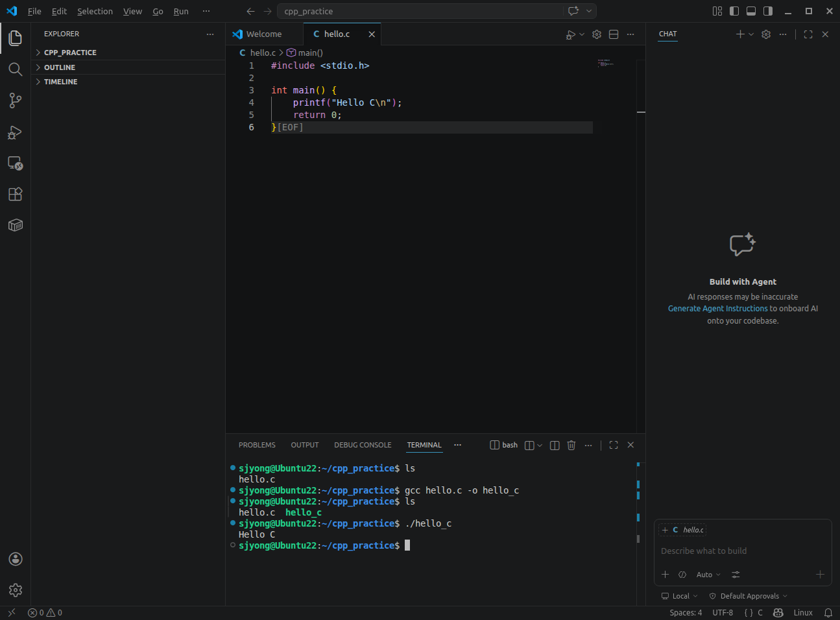840x620 pixels.
Task: Toggle the secondary side bar
Action: click(768, 11)
